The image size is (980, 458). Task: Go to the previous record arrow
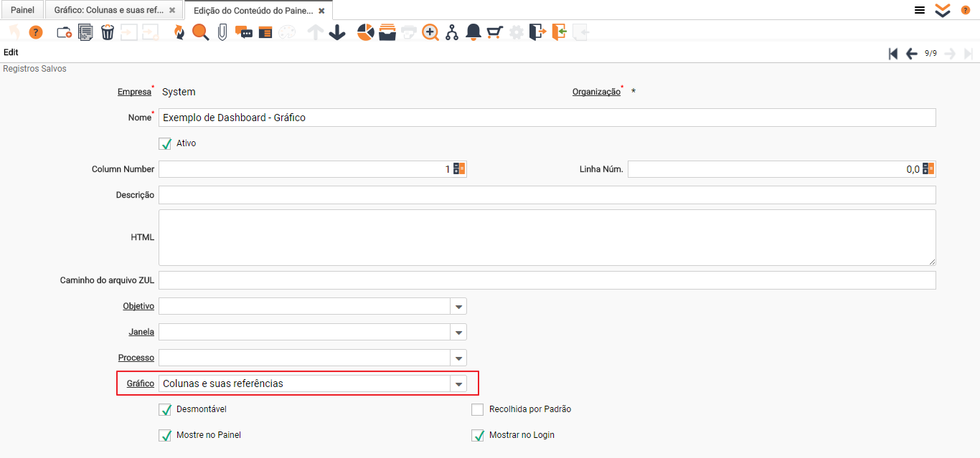pos(911,54)
